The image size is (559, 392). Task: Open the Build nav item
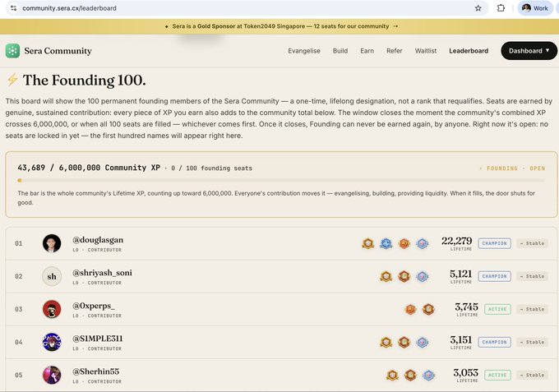coord(340,51)
